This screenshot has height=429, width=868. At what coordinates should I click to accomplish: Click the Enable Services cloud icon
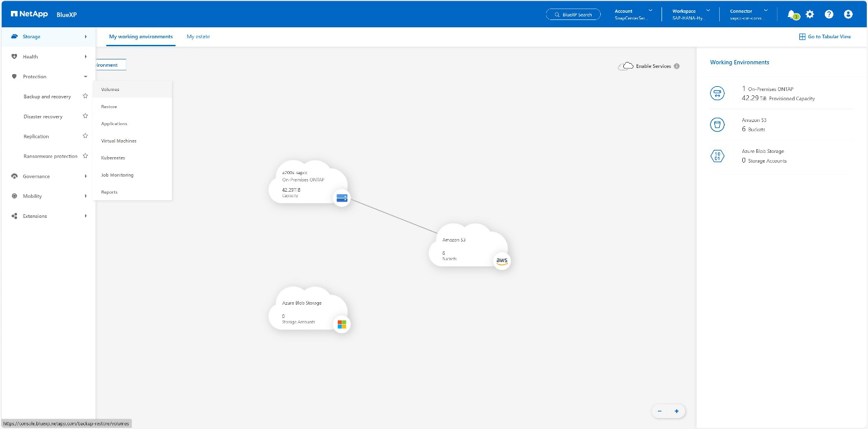(626, 66)
